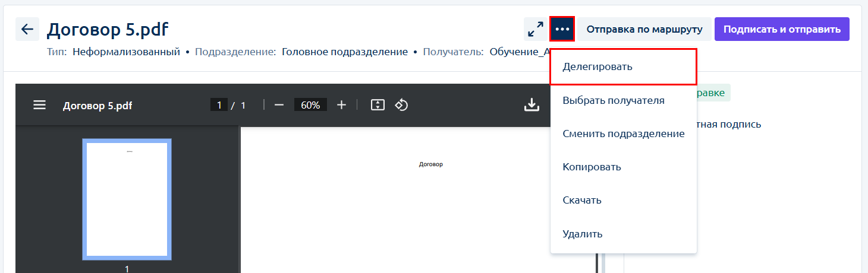868x273 pixels.
Task: Click Головное подразделение text
Action: click(345, 52)
